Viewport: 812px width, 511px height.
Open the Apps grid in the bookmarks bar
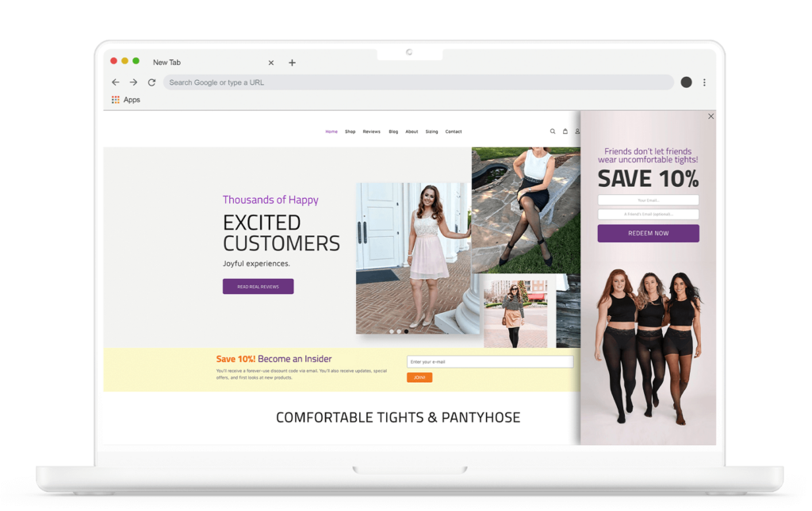tap(115, 100)
